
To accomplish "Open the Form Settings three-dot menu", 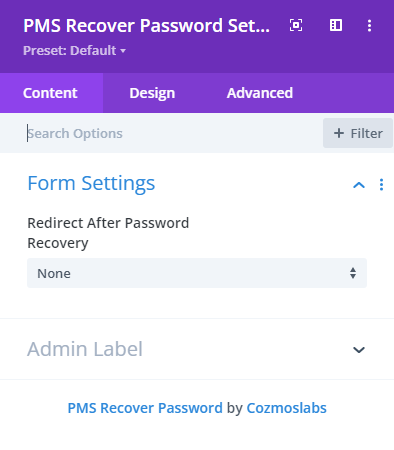I will tap(381, 185).
